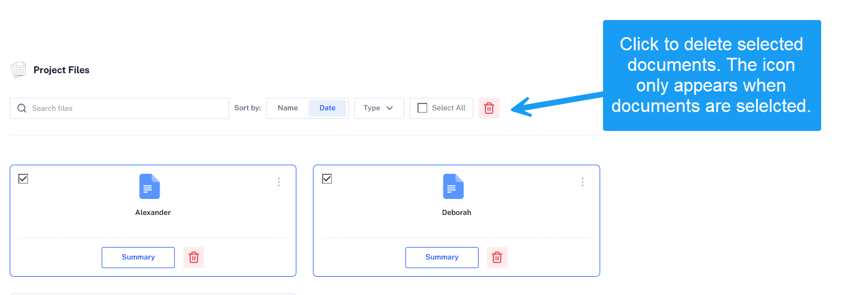Uncheck the Deborah card checkbox
Viewport: 868px width, 295px height.
[327, 179]
